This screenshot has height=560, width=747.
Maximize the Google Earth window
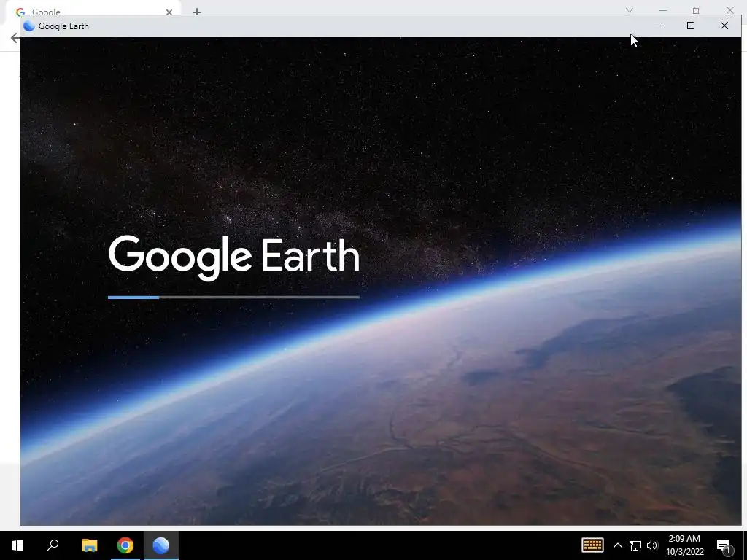[690, 26]
